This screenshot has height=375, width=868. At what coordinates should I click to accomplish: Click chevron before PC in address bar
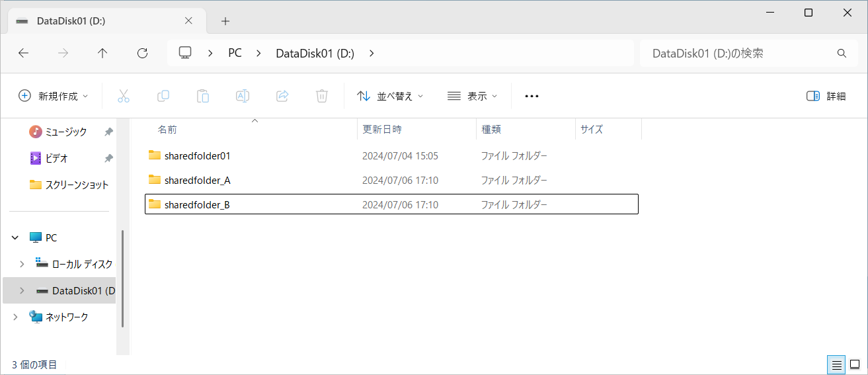click(x=210, y=54)
